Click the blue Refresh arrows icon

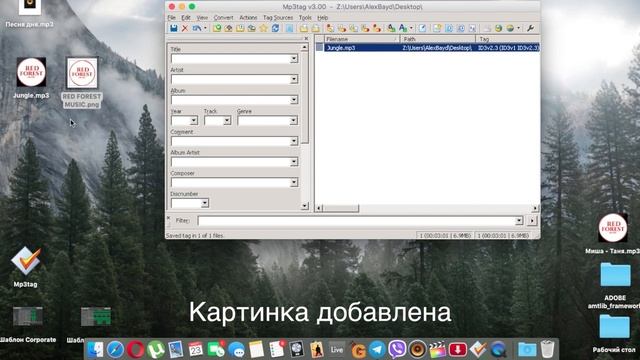click(276, 28)
